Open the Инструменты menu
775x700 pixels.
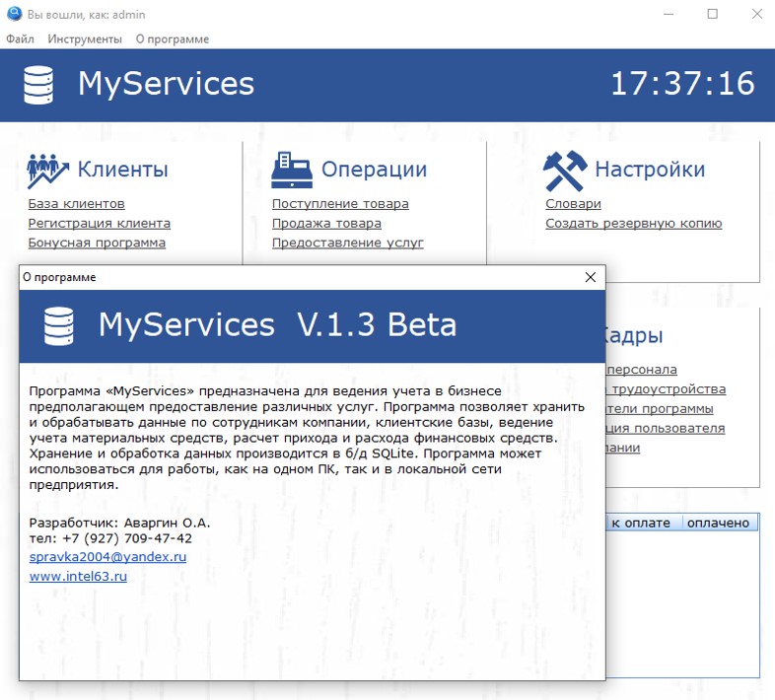pos(85,39)
